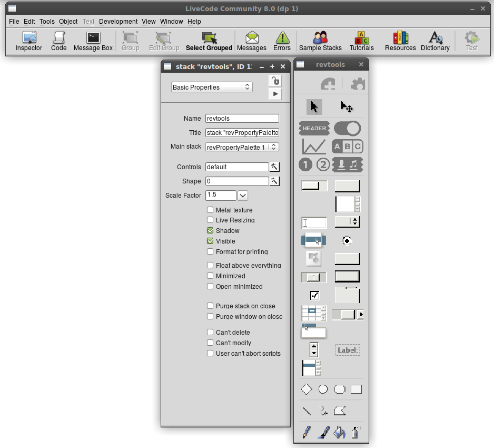Select the Edit pointer tool
The image size is (494, 448).
pos(347,107)
